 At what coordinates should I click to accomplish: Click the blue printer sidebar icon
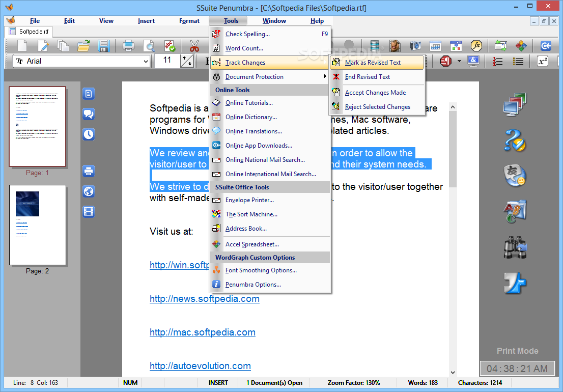coord(89,171)
